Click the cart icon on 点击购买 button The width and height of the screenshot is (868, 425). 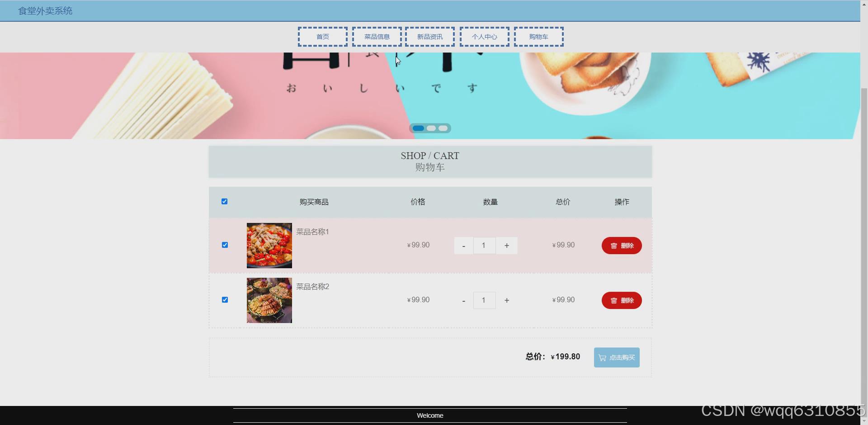(602, 357)
